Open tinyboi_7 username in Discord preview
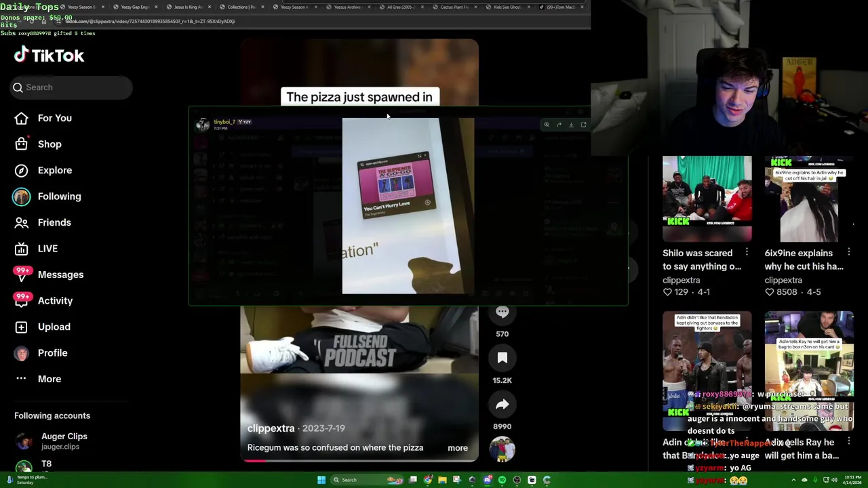Image resolution: width=868 pixels, height=488 pixels. (224, 122)
